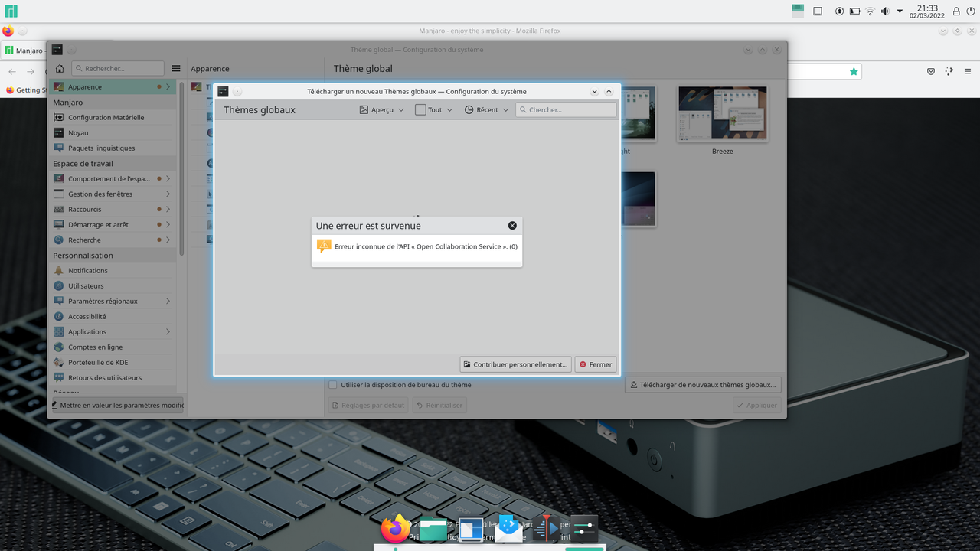Viewport: 980px width, 551px height.
Task: Open Portefeuille de KDE settings
Action: point(113,362)
